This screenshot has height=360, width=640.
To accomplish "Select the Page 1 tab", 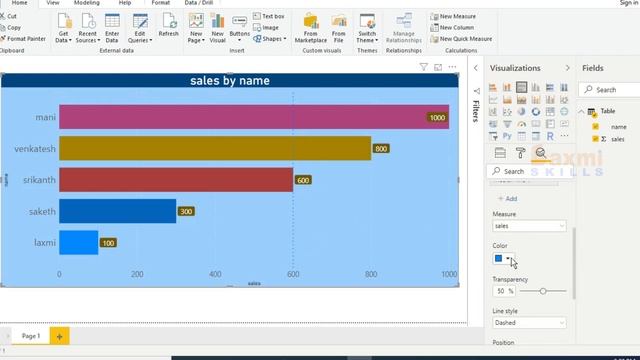I will click(31, 336).
